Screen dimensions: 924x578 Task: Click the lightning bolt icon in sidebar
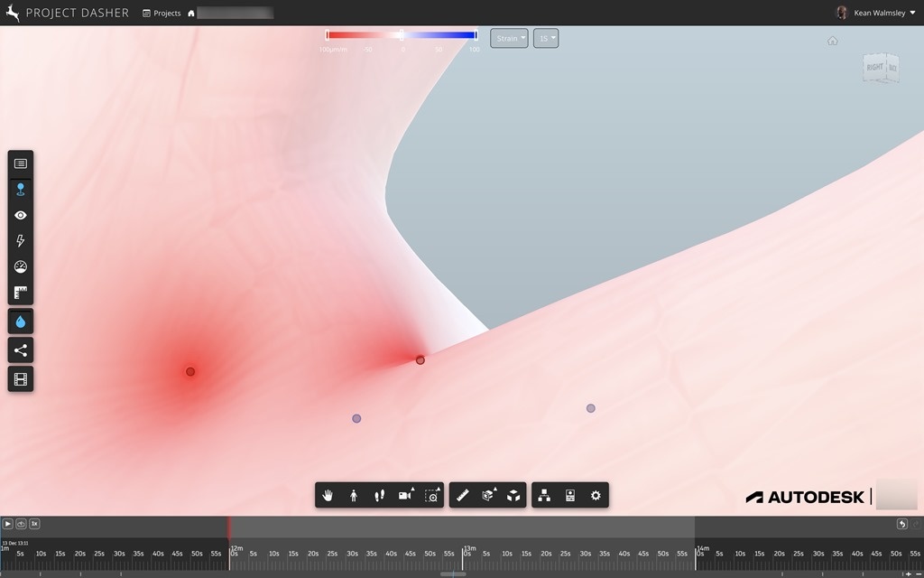point(21,241)
